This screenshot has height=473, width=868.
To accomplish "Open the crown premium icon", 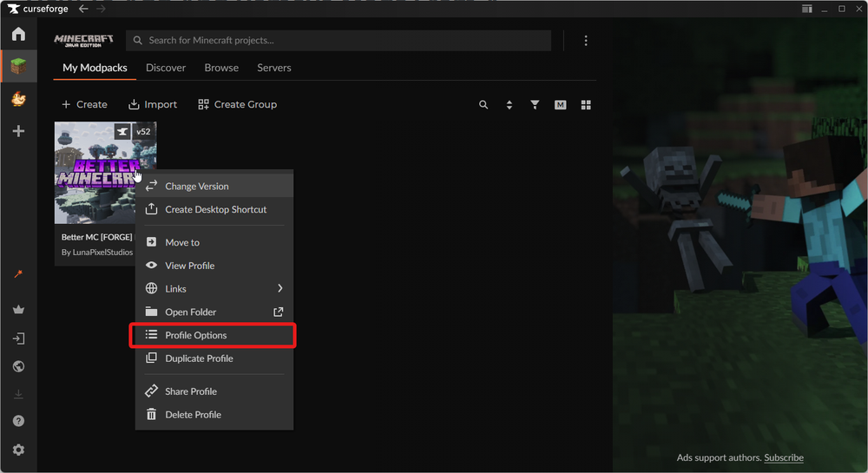I will click(18, 309).
